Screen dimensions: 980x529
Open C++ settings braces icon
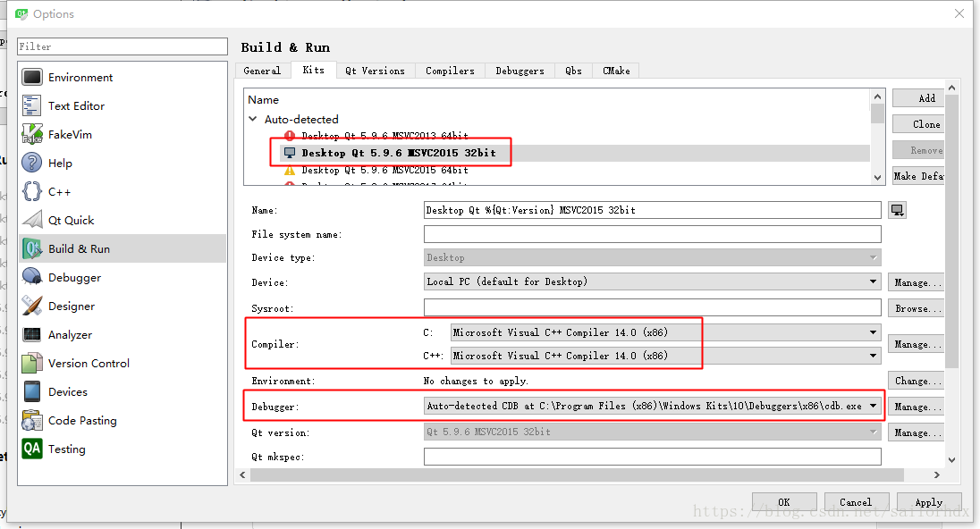pos(32,192)
